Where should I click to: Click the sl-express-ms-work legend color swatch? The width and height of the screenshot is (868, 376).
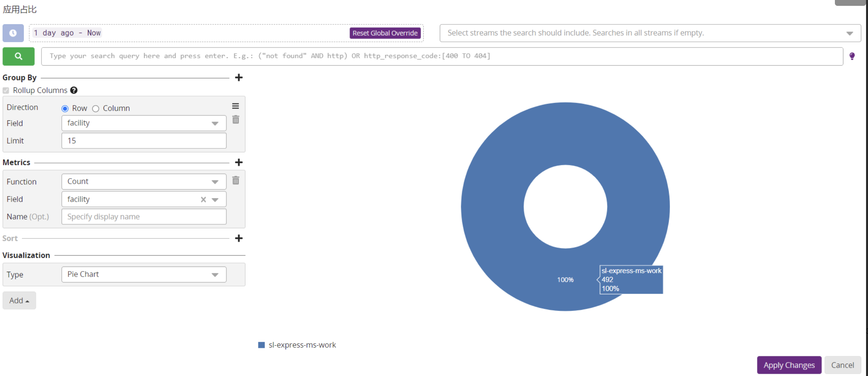(261, 345)
